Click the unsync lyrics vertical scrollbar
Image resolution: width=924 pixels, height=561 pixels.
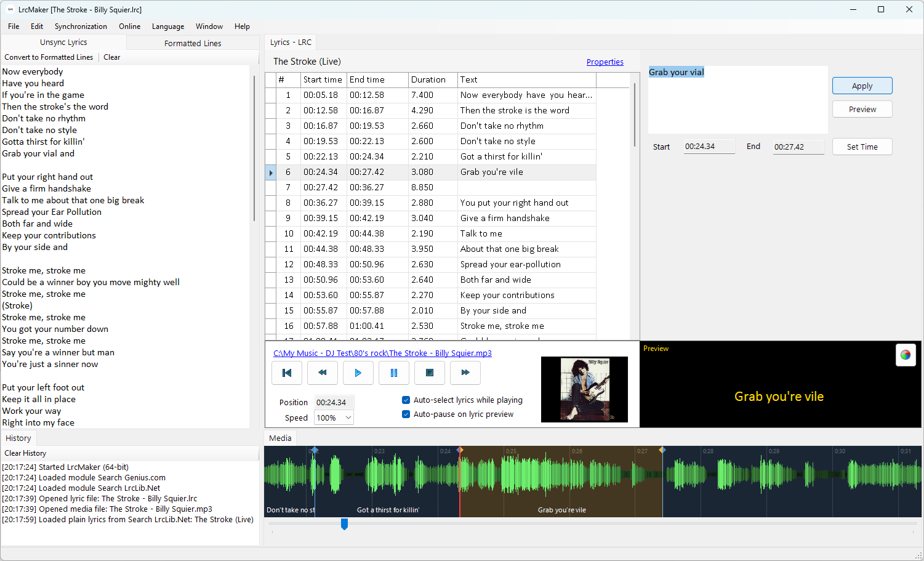254,148
